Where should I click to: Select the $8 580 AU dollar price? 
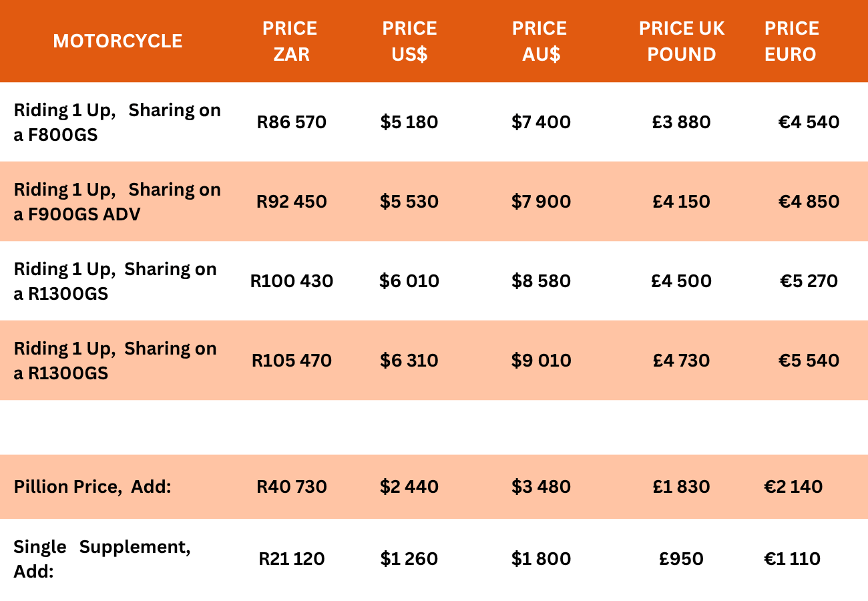(x=541, y=281)
